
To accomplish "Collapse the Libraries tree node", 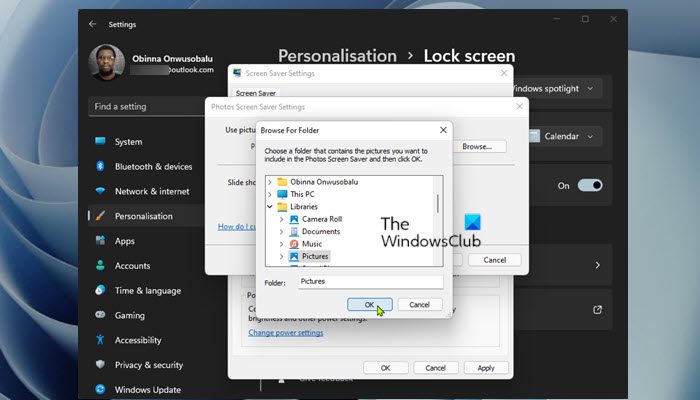I will click(x=270, y=207).
